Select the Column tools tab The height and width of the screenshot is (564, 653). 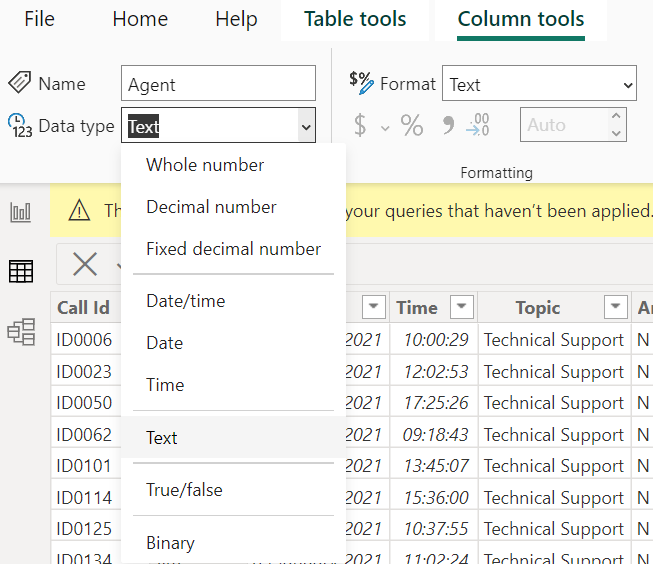click(521, 19)
